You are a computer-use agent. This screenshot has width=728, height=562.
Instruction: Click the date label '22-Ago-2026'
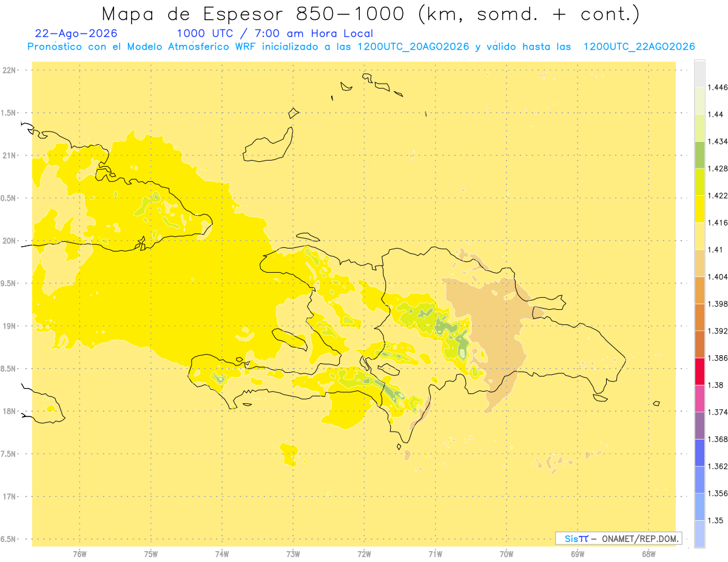[x=76, y=34]
